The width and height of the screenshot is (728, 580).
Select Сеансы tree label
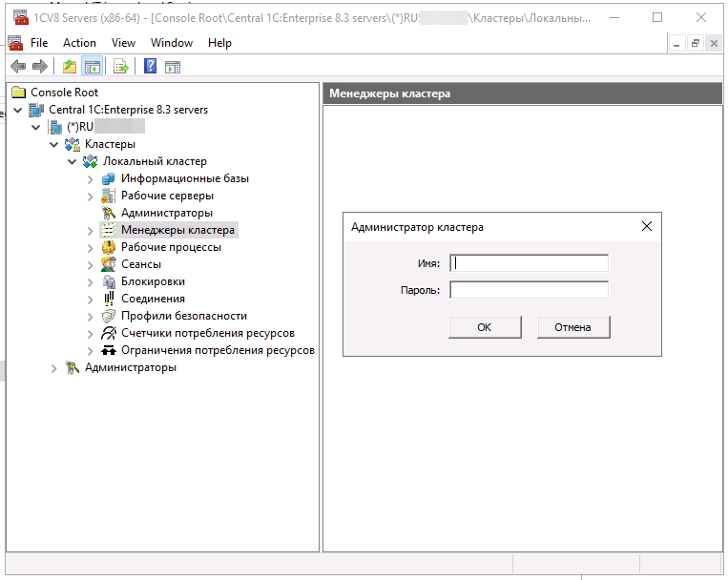point(141,264)
